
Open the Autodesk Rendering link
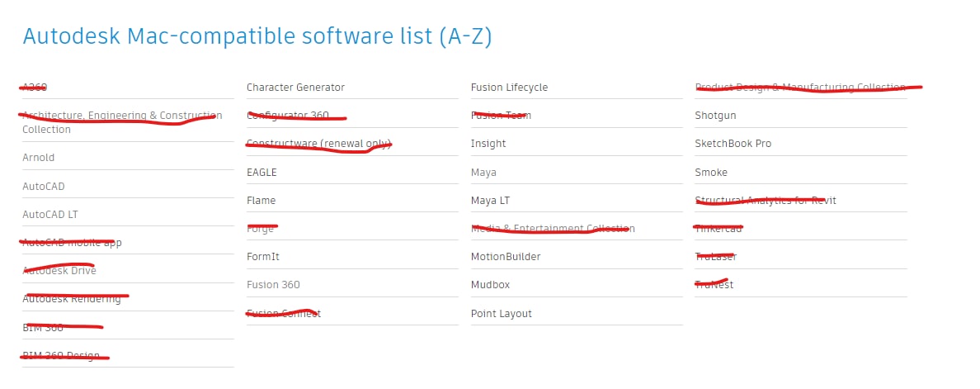tap(71, 299)
